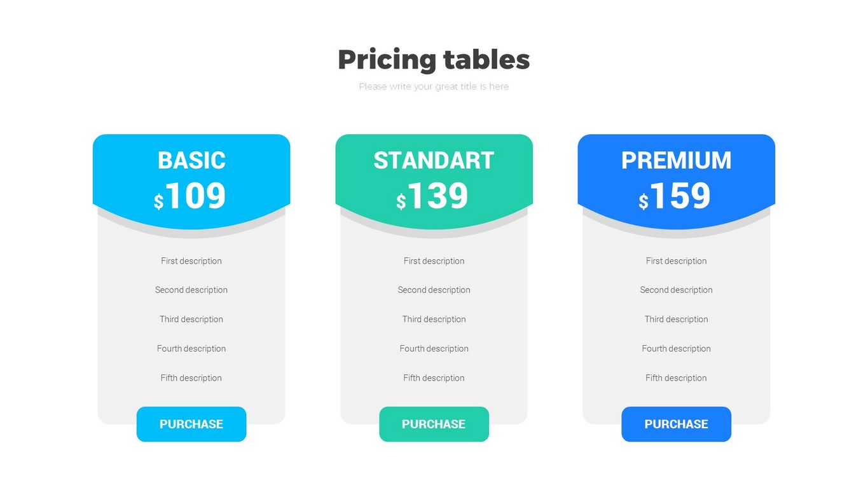Select the STANDART plan heading
The image size is (868, 488).
434,160
